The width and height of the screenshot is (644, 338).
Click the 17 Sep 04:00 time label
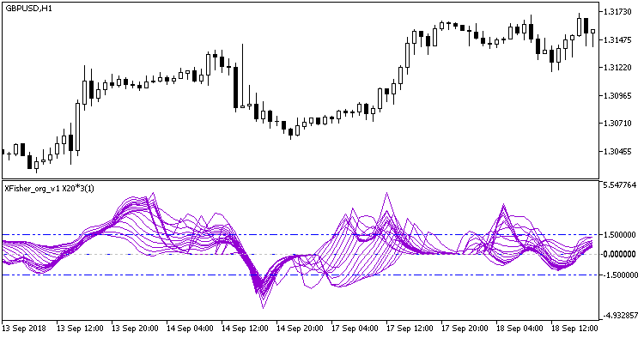[x=355, y=329]
